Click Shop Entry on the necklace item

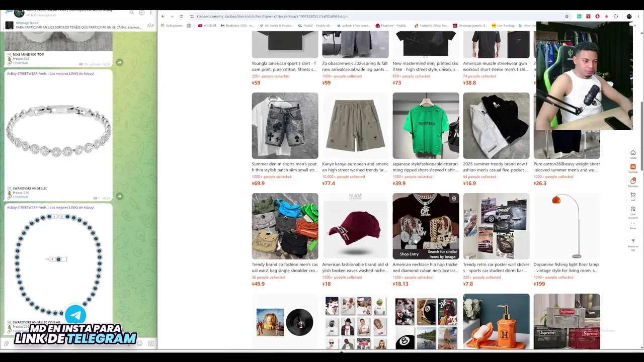[x=409, y=254]
